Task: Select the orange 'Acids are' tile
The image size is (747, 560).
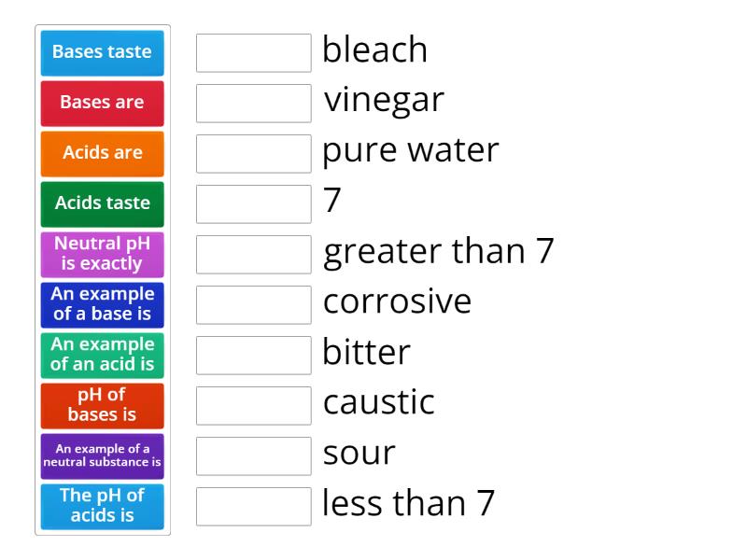Action: point(102,153)
